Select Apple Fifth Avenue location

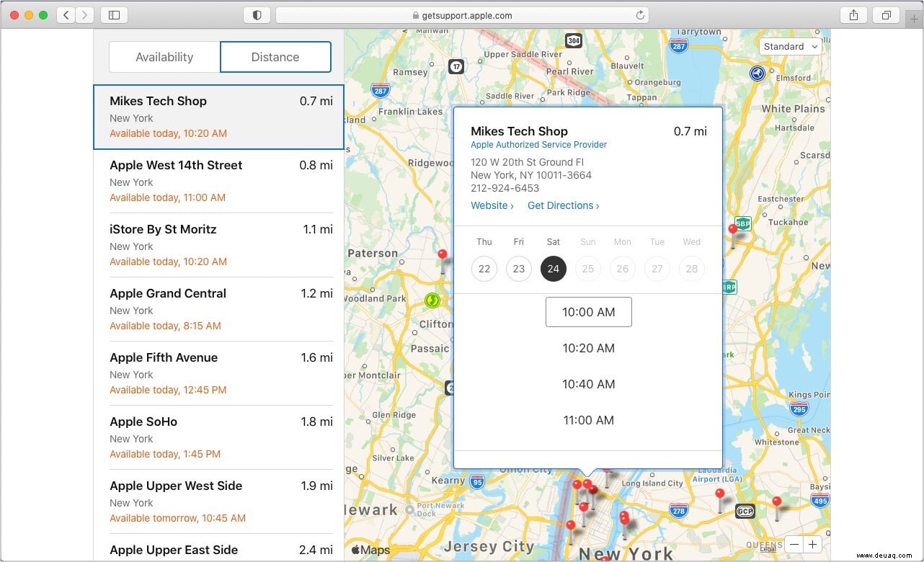coord(219,373)
